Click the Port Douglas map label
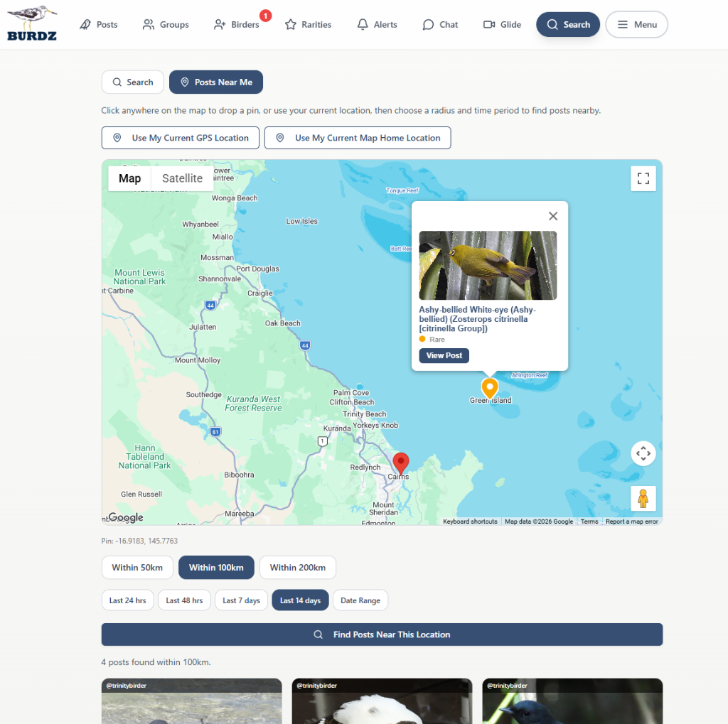728x724 pixels. click(257, 269)
